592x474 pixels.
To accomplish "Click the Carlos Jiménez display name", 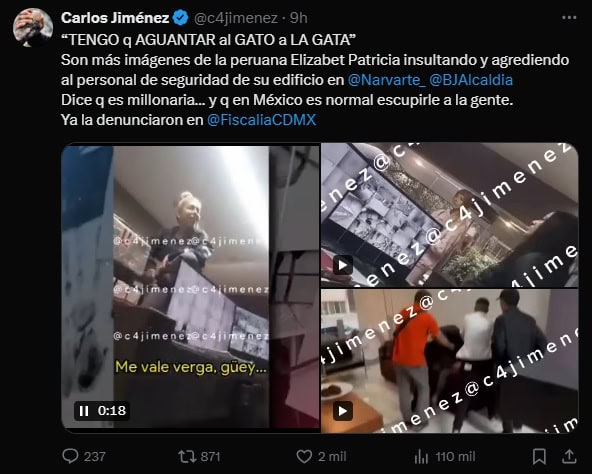I will tap(115, 18).
